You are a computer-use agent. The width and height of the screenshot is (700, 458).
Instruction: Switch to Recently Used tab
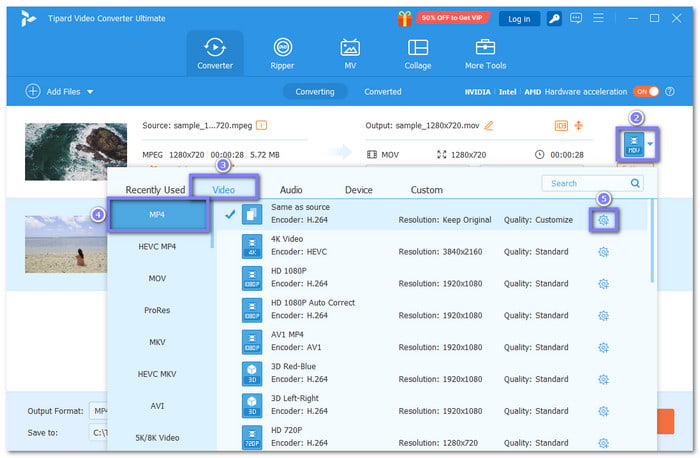pyautogui.click(x=155, y=190)
